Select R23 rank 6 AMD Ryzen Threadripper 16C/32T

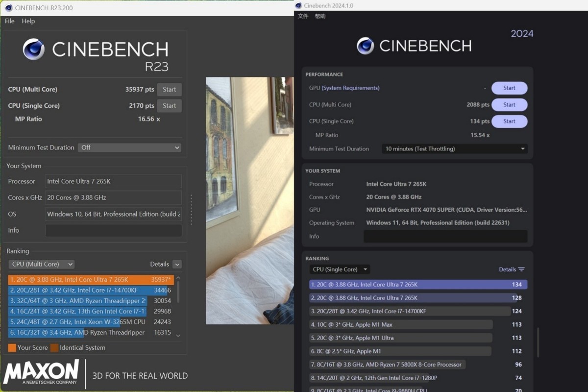point(91,332)
